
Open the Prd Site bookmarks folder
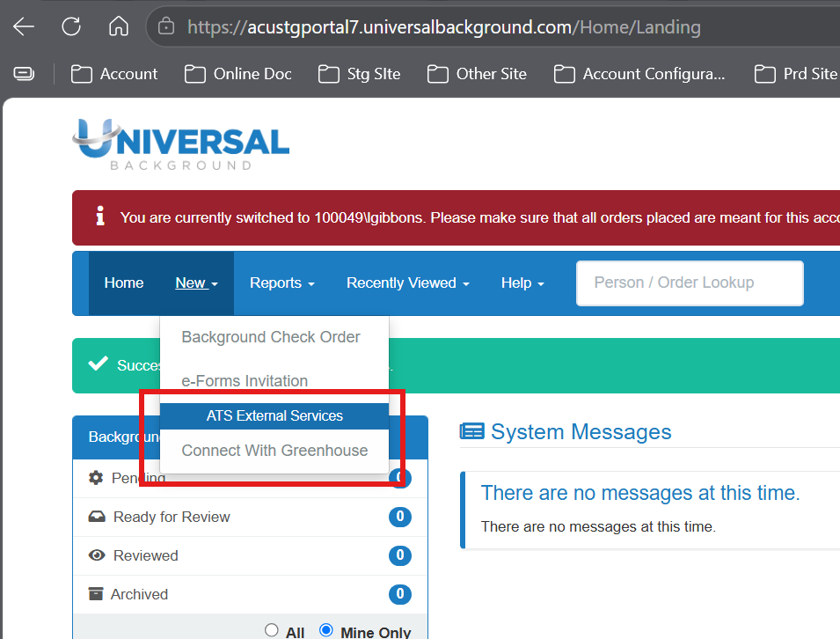pos(795,74)
